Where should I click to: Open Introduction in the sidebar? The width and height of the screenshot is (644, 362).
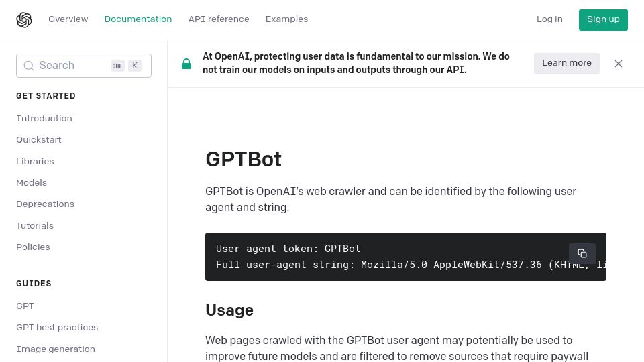pos(44,118)
